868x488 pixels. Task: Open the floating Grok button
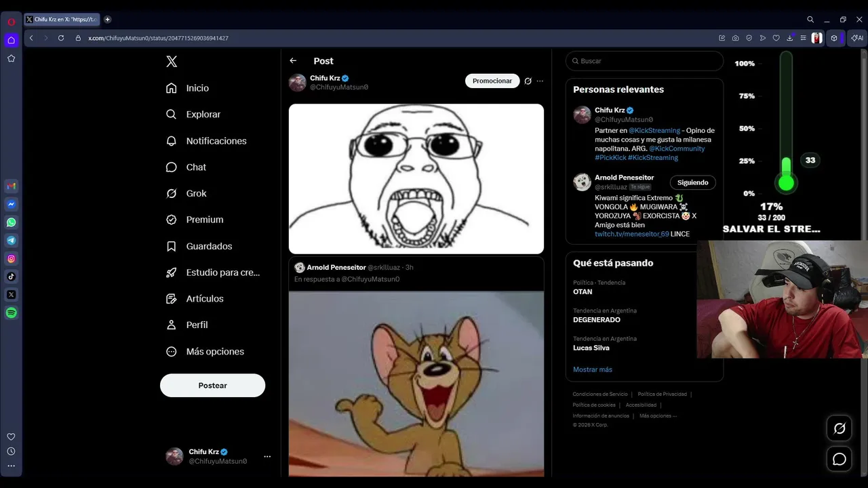click(840, 428)
